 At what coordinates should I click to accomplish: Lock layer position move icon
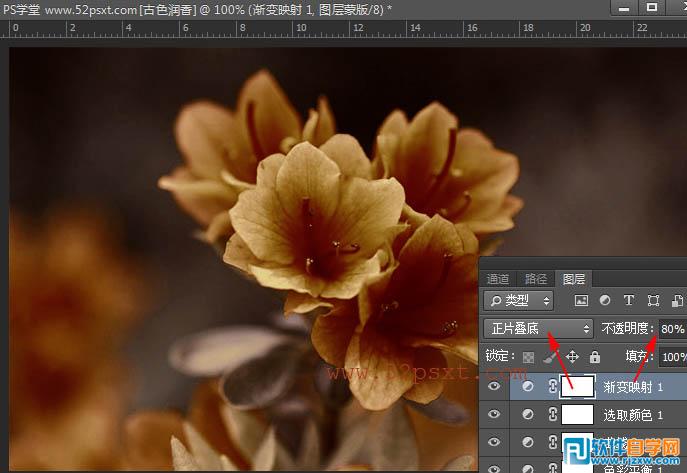coord(572,356)
